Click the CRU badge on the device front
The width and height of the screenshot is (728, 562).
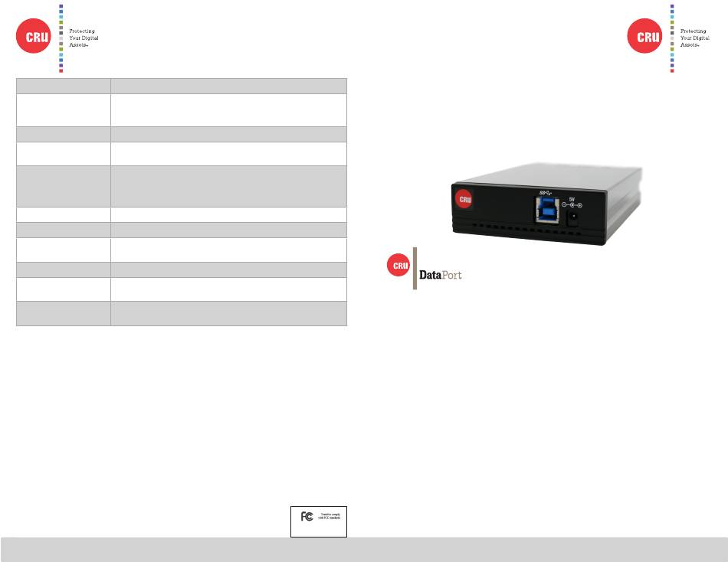pos(464,199)
